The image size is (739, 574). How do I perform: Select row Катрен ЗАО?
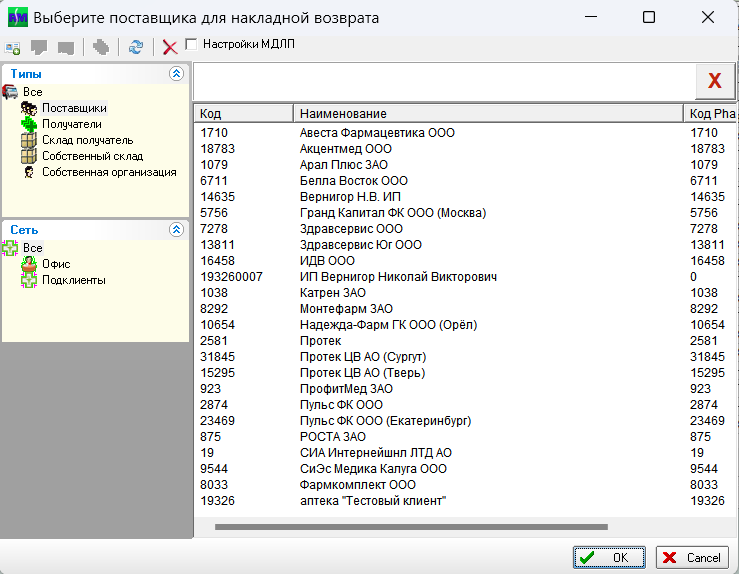(x=464, y=293)
